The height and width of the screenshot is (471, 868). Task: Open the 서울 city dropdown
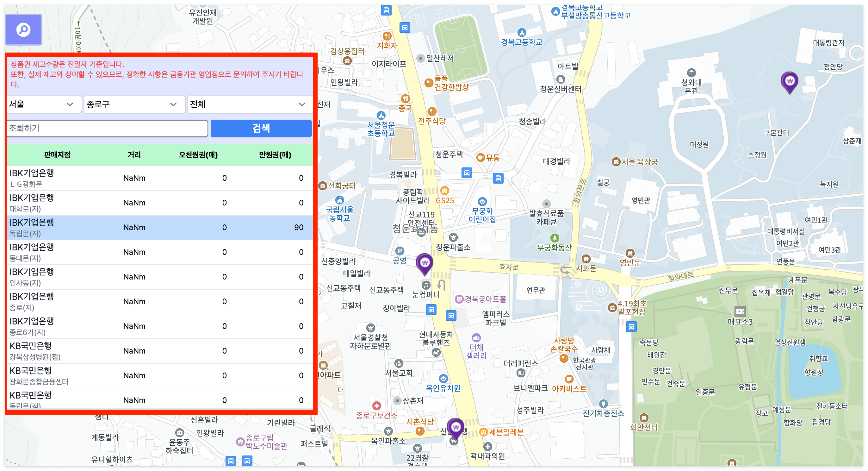coord(44,104)
